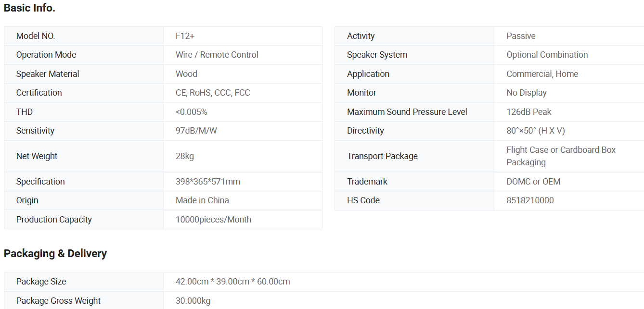
Task: Click the Made in China origin value
Action: pyautogui.click(x=202, y=200)
